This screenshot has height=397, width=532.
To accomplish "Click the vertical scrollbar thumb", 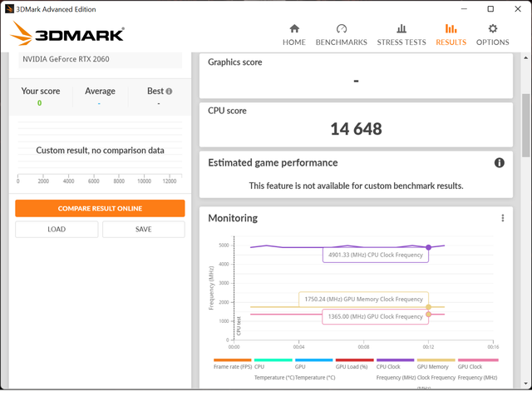I will 525,125.
